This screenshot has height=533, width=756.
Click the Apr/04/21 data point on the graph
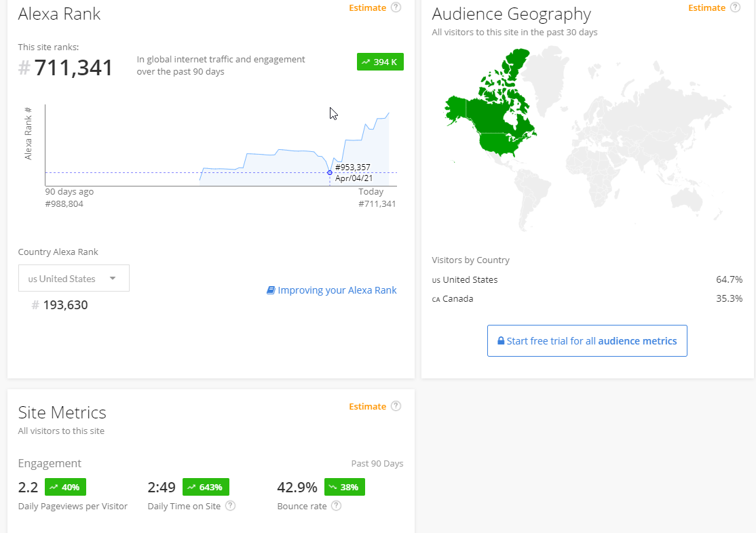point(330,172)
